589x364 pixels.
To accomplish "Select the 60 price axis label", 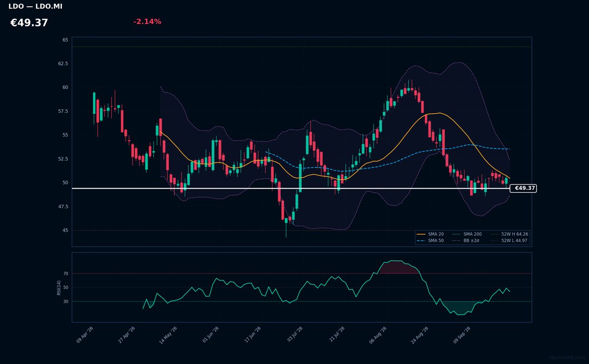I will (65, 87).
